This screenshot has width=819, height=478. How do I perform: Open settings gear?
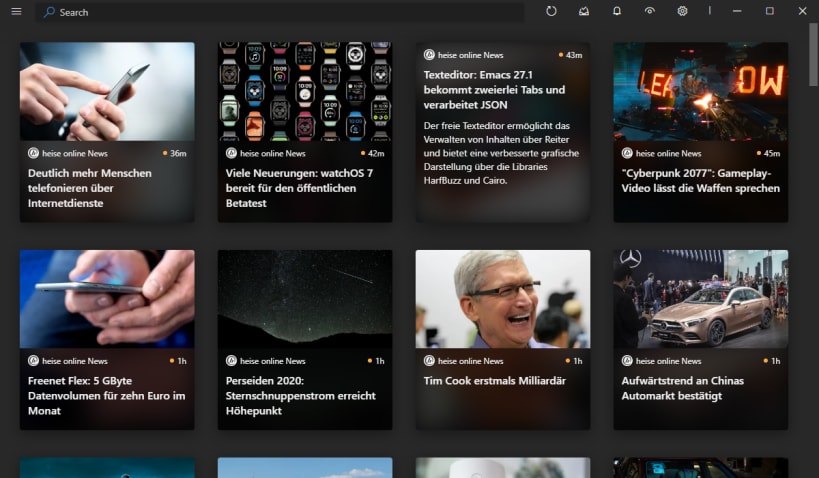coord(682,11)
